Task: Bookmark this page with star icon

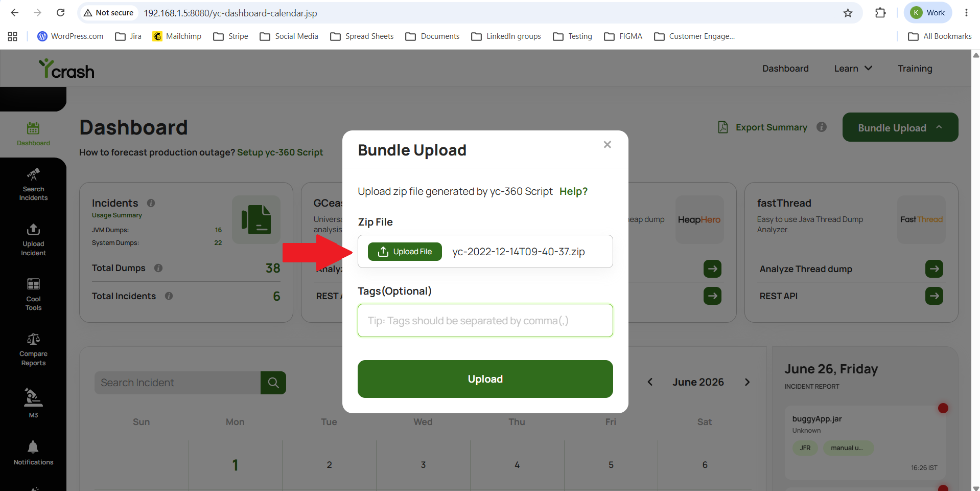Action: coord(848,13)
